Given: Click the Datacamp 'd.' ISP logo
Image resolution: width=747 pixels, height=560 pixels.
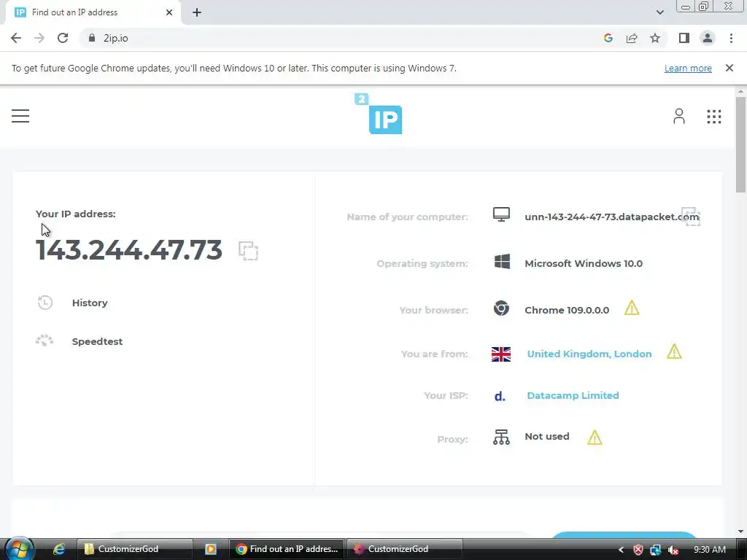Looking at the screenshot, I should (500, 396).
